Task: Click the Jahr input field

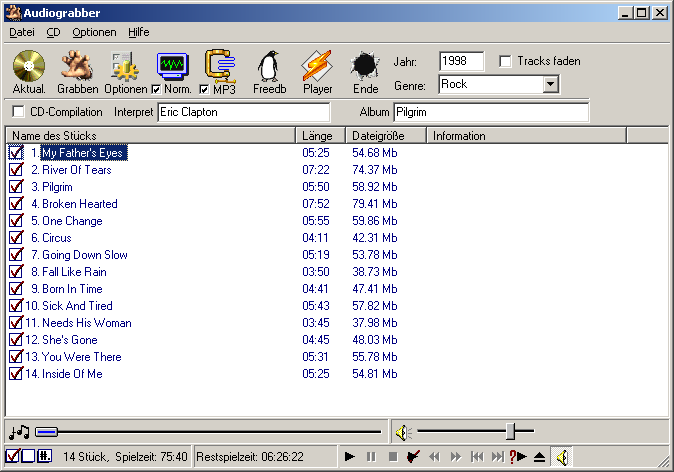Action: 461,61
